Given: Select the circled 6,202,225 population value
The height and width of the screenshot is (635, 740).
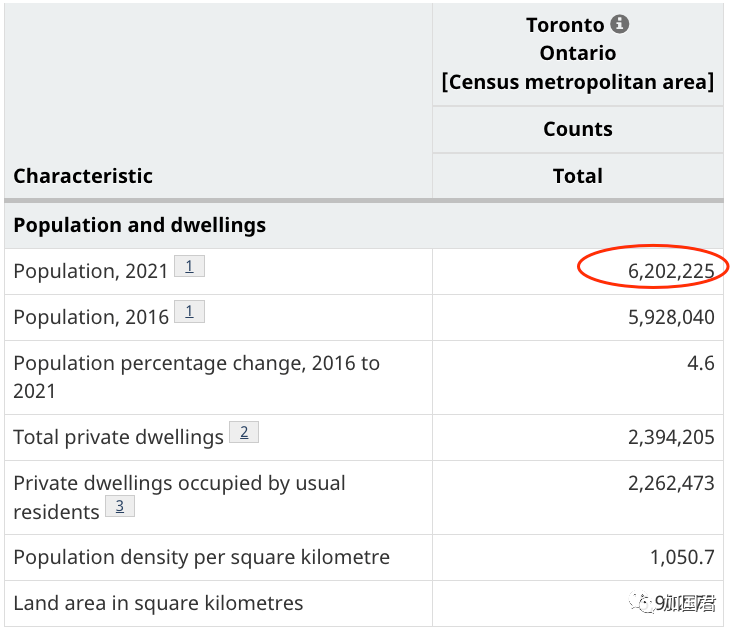Looking at the screenshot, I should coord(671,271).
